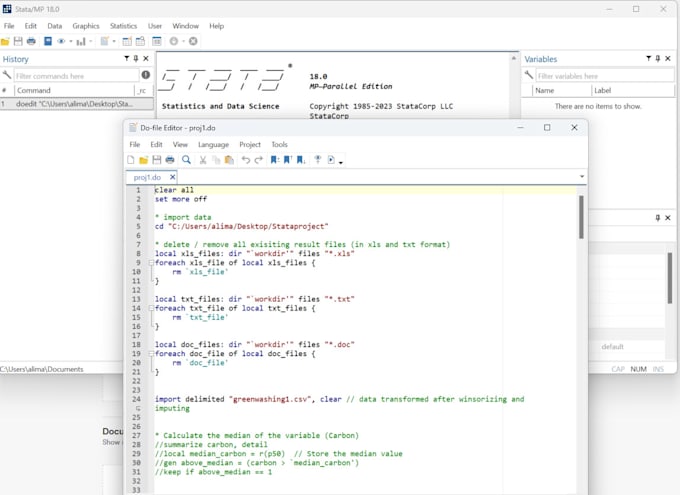Click the Filter variables here field
Screen dimensions: 680x495
click(x=605, y=75)
